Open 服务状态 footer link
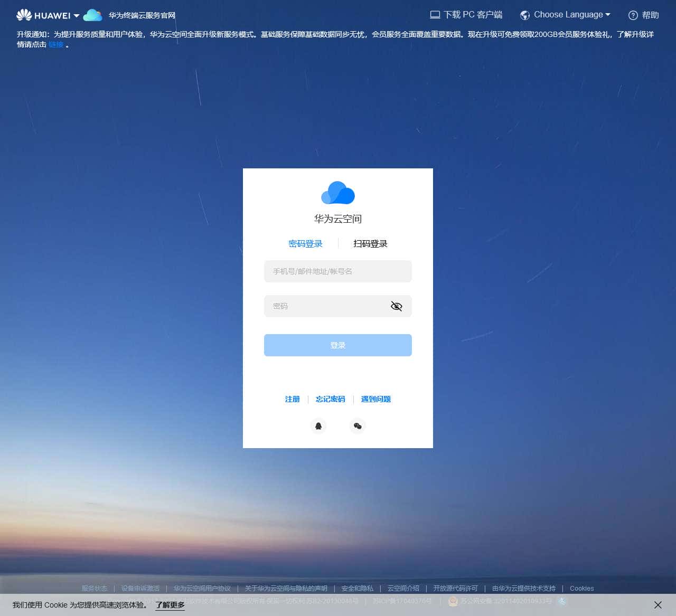This screenshot has height=616, width=676. coord(95,589)
